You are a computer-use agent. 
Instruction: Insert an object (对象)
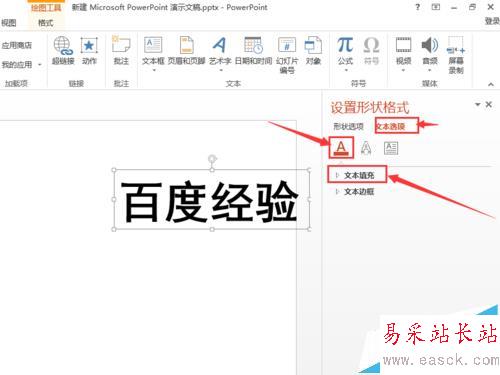coord(313,50)
